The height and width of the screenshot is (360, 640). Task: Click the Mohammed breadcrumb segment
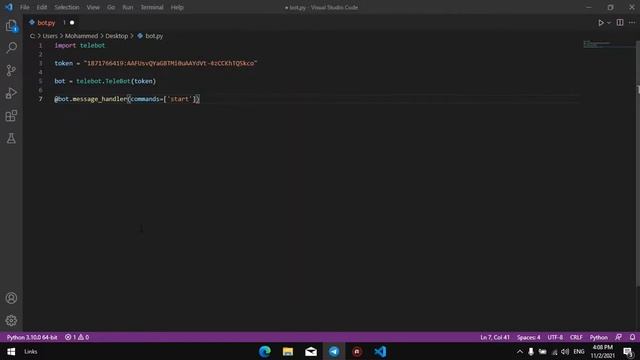[x=81, y=36]
